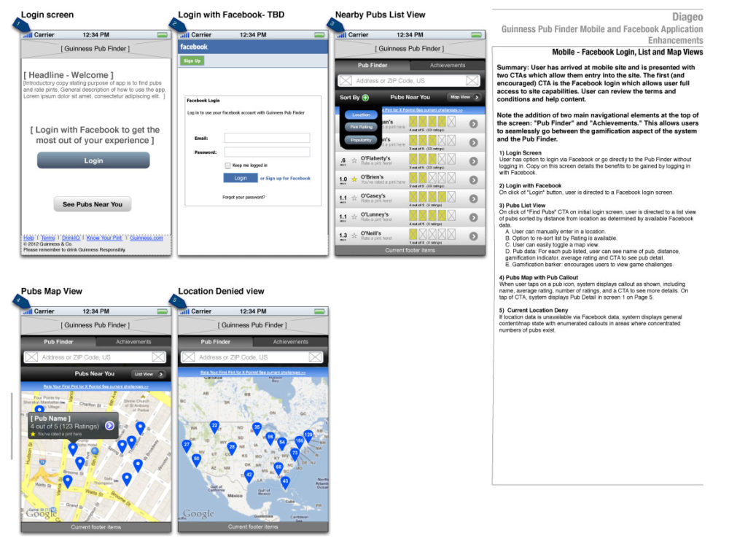Select Location in the sort options
Screen dimensions: 729x560
coord(361,114)
